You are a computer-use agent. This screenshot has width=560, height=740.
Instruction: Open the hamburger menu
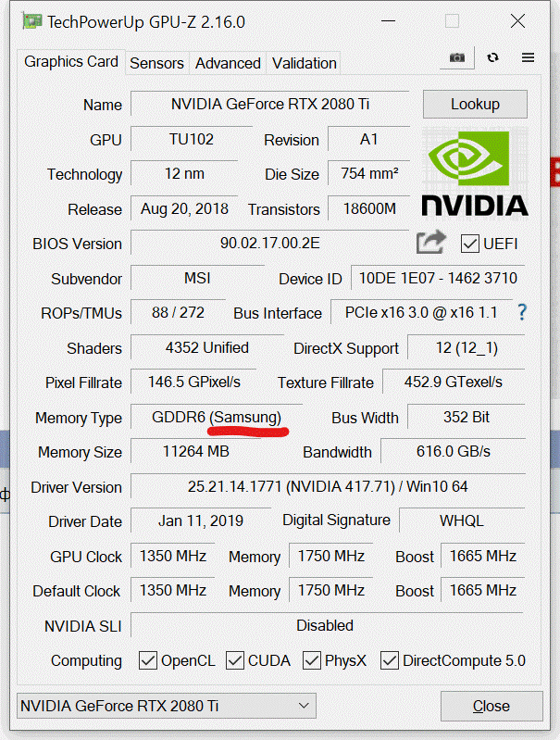pyautogui.click(x=528, y=57)
